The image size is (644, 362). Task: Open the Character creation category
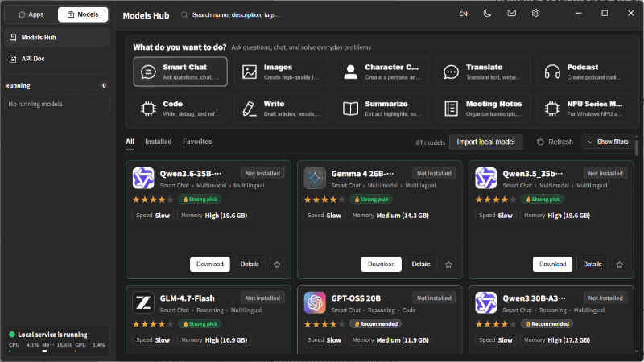tap(382, 72)
